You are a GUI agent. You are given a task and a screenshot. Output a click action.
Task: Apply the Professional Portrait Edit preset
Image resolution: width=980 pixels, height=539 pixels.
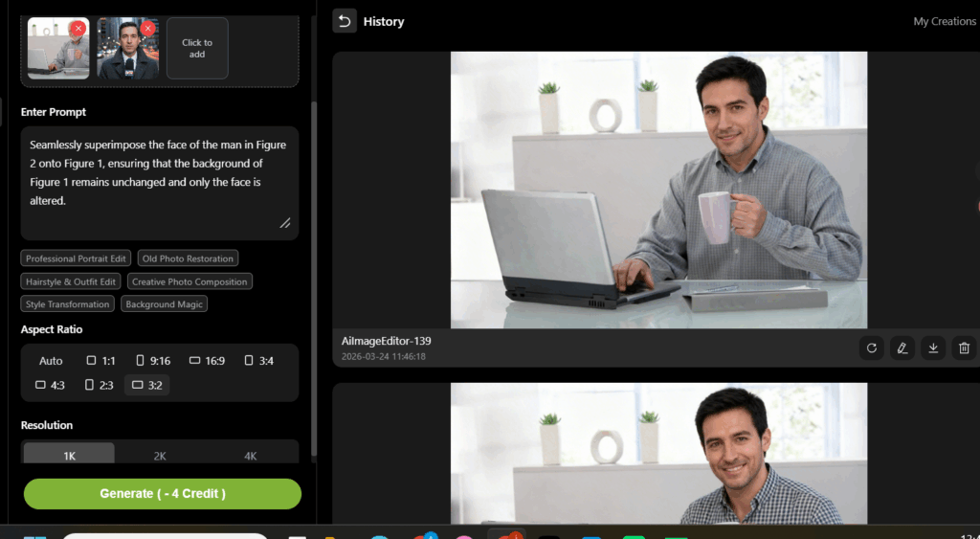tap(76, 258)
